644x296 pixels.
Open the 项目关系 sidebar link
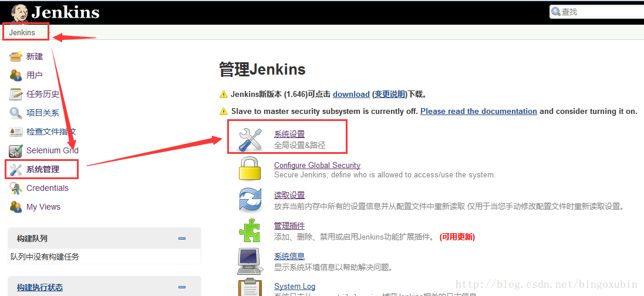[43, 113]
